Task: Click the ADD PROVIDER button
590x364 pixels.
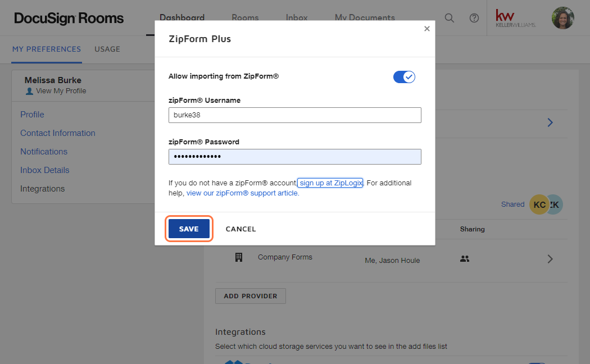Action: pos(251,296)
